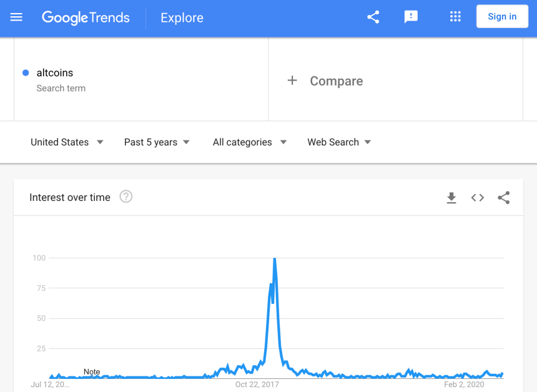Open the All categories dropdown
This screenshot has width=537, height=392.
[x=249, y=142]
